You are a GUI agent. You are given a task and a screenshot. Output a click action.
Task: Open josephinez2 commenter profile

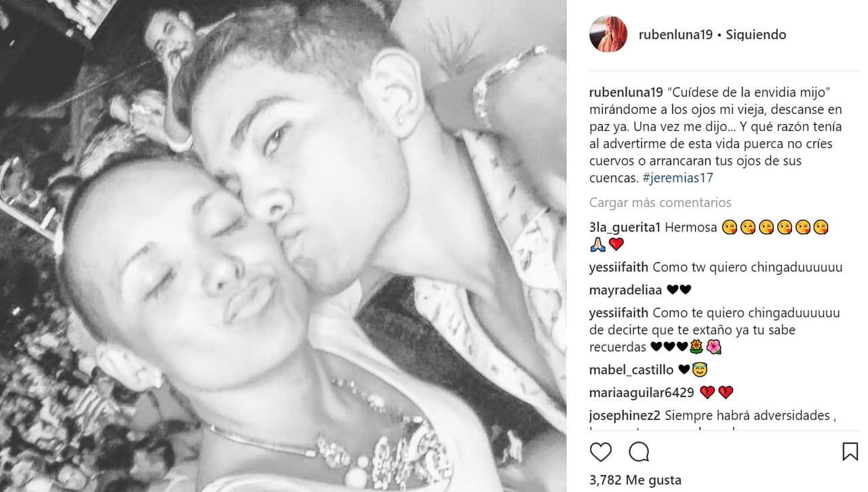623,415
